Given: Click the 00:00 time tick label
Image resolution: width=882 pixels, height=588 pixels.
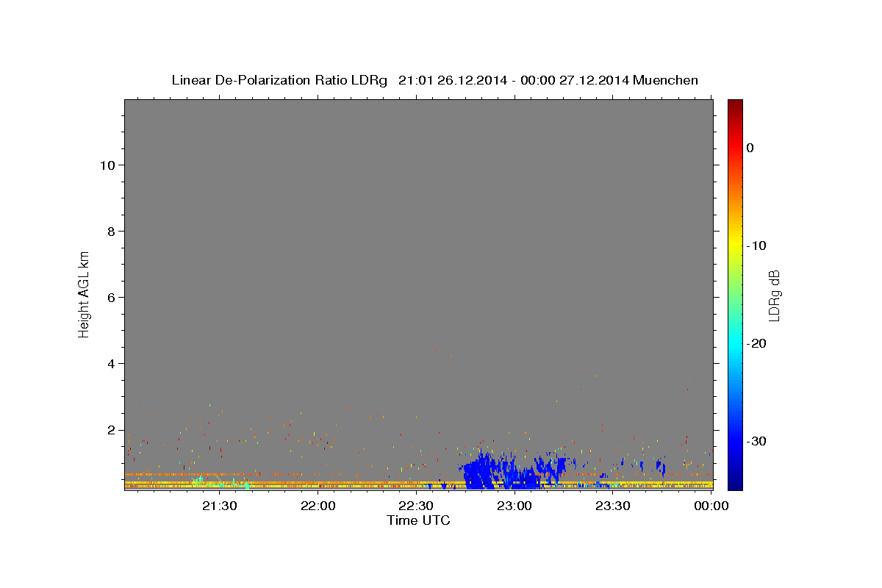Looking at the screenshot, I should [711, 506].
